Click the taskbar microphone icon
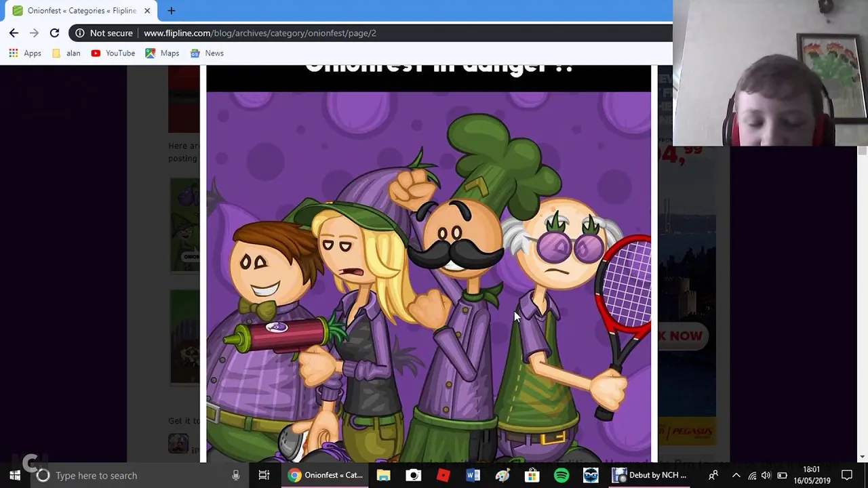868x488 pixels. pos(235,475)
